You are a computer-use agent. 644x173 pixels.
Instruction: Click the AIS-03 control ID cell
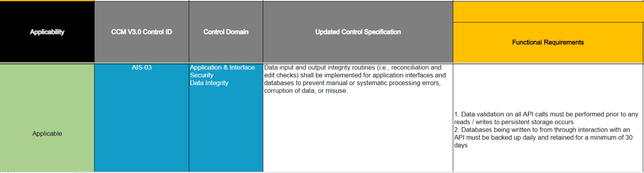(x=142, y=67)
